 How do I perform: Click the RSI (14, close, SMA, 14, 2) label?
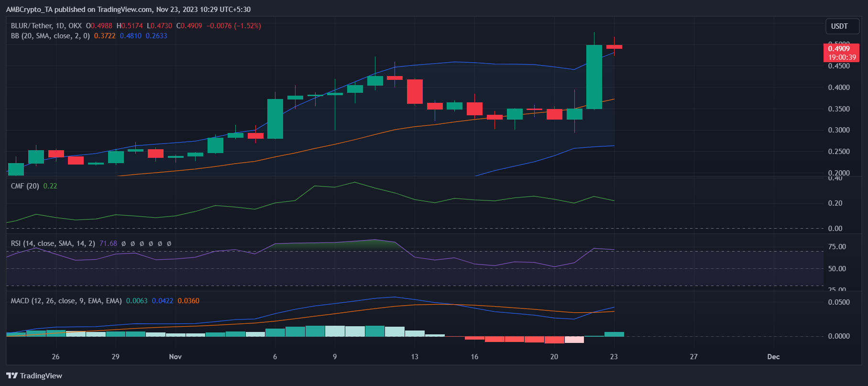53,243
